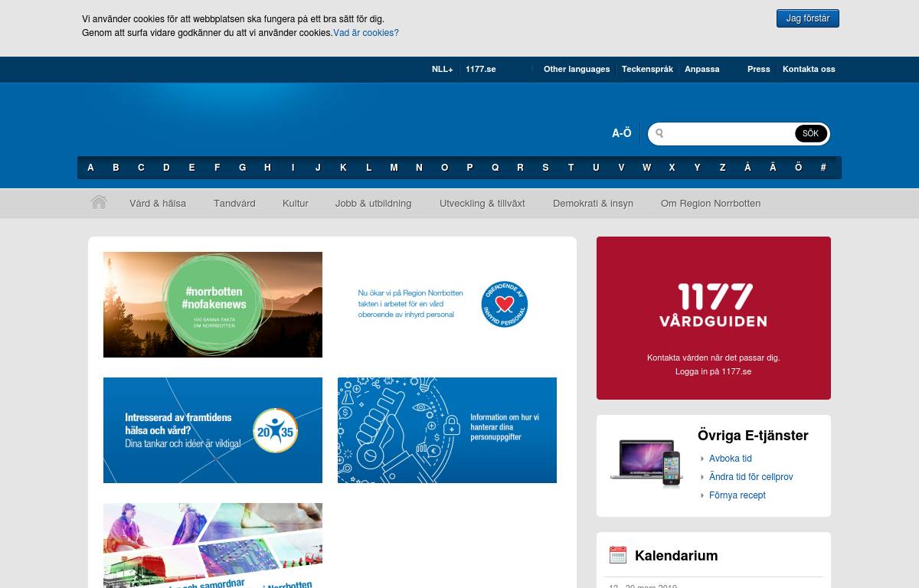Viewport: 919px width, 588px height.
Task: Expand the Anpassa options in top bar
Action: pyautogui.click(x=702, y=69)
